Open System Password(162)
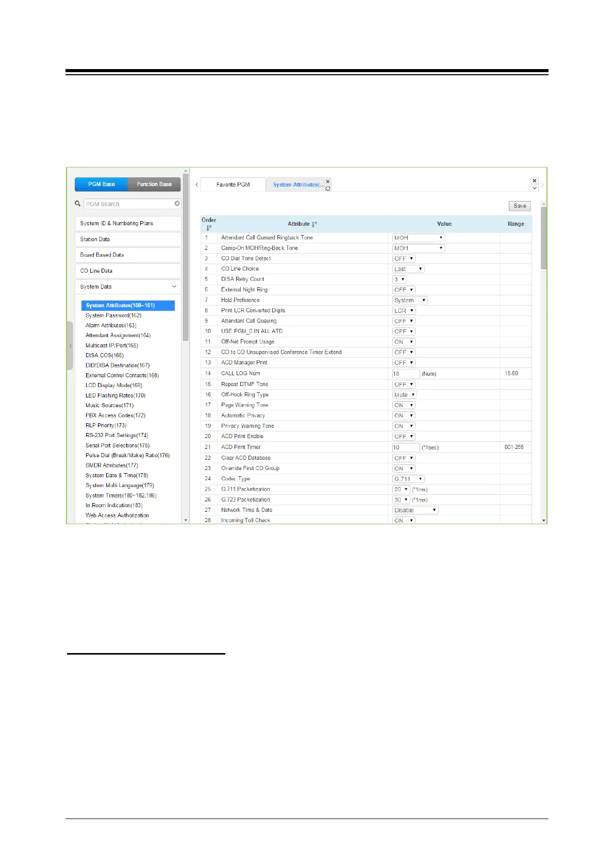 point(113,315)
